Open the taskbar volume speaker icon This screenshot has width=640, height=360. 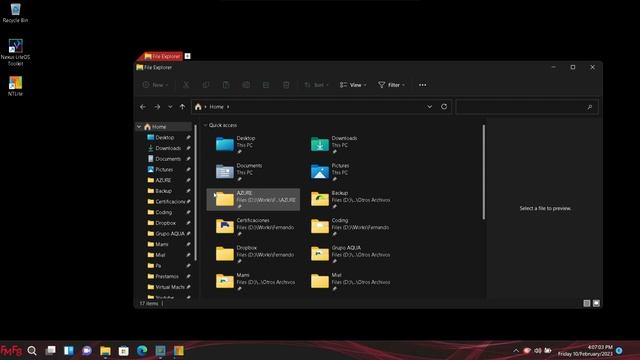point(538,351)
